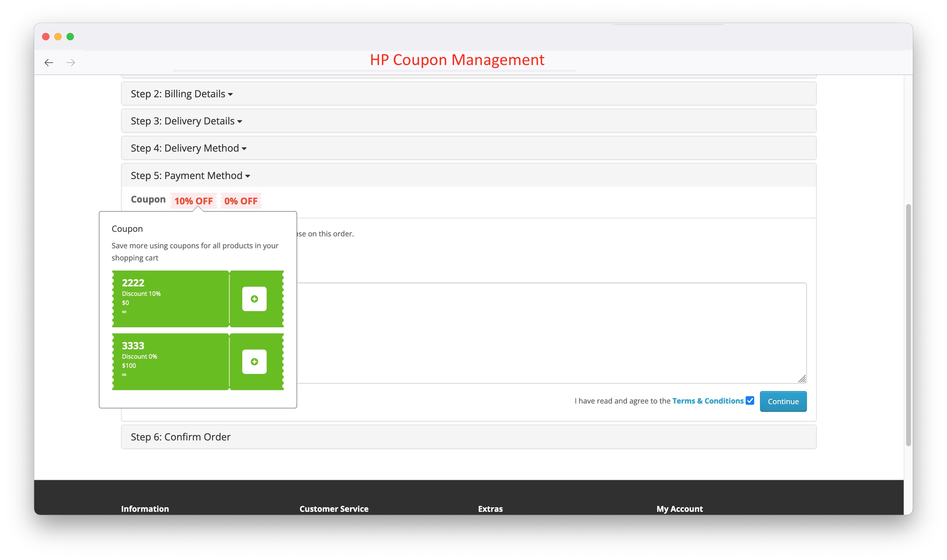Expand Step 2: Billing Details
947x560 pixels.
(x=181, y=94)
